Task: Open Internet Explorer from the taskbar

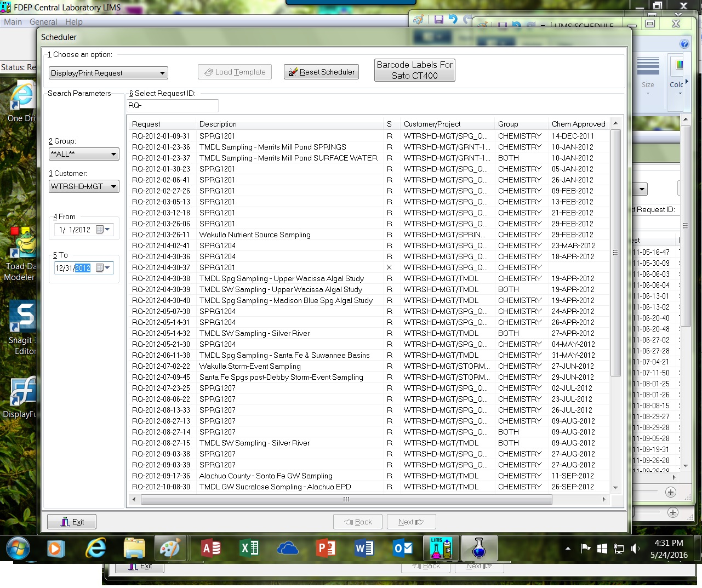Action: (x=96, y=548)
